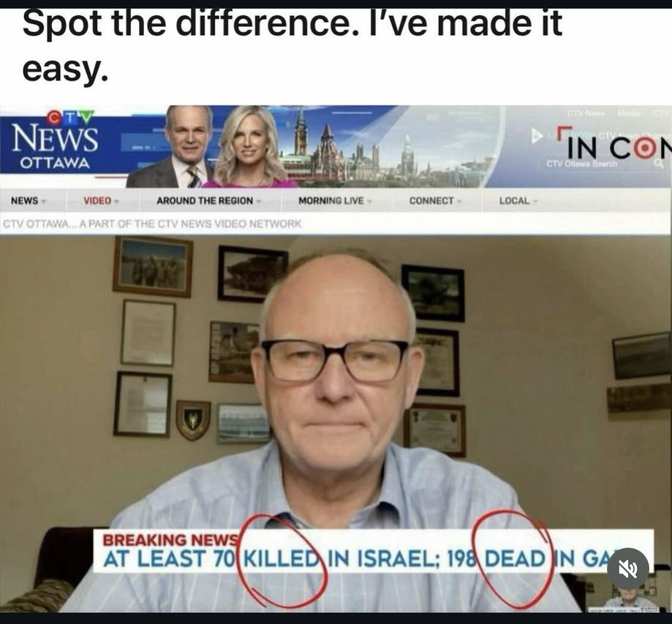Click the Breaking News headline banner
The image size is (672, 624).
pos(373,551)
